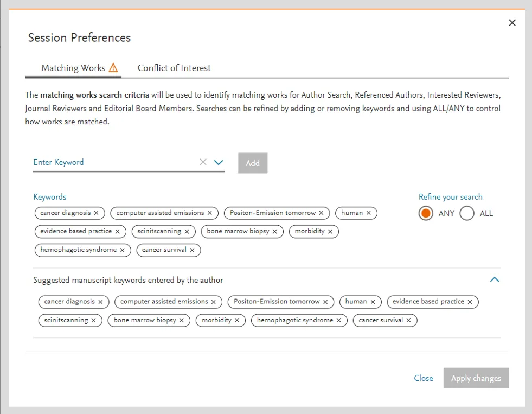532x414 pixels.
Task: Remove the "Positon-Emission tomorrow" keyword
Action: pos(321,213)
